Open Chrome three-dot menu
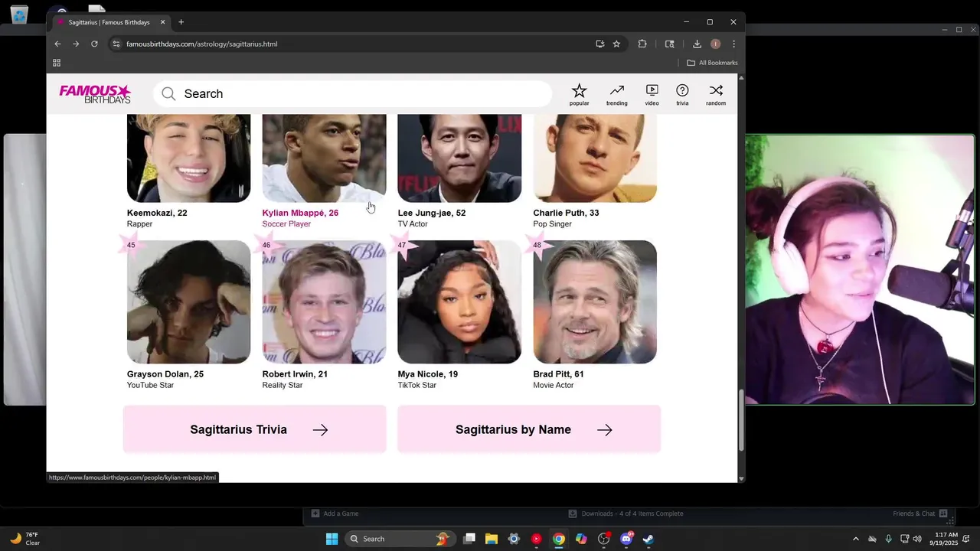Screen dimensions: 980x551 pos(733,44)
